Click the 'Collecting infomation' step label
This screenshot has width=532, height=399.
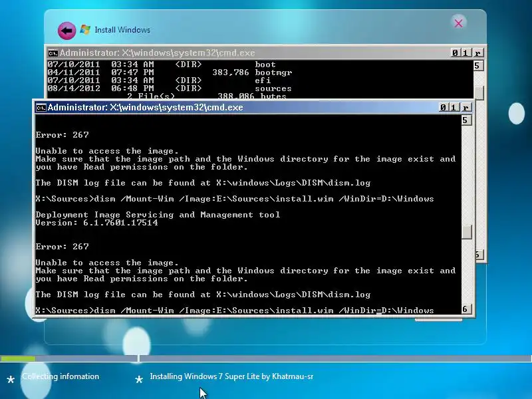click(x=61, y=376)
